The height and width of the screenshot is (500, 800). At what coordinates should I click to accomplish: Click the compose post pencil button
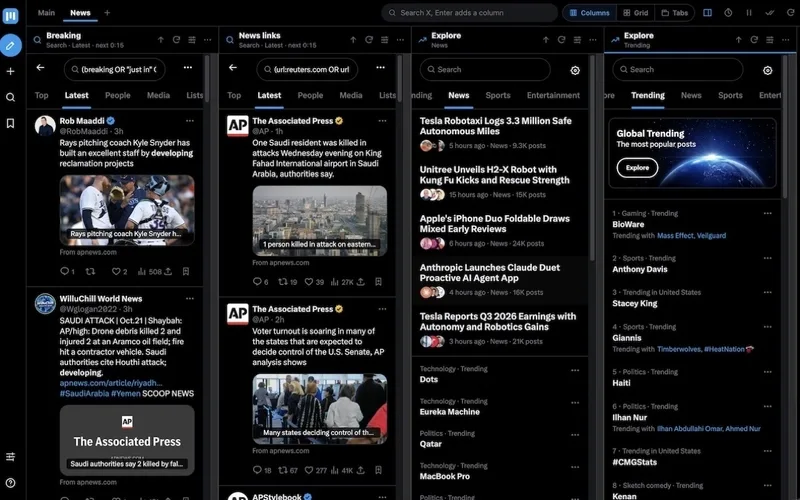(x=10, y=46)
